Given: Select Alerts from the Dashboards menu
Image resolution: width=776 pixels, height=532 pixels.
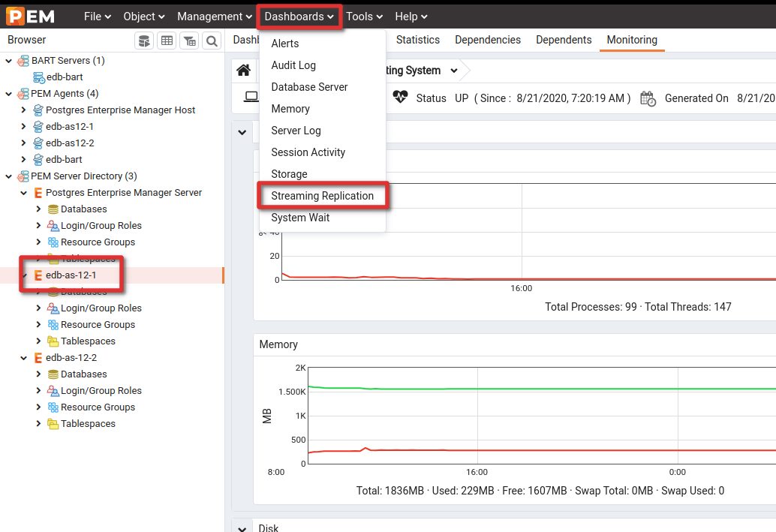Looking at the screenshot, I should pyautogui.click(x=285, y=44).
